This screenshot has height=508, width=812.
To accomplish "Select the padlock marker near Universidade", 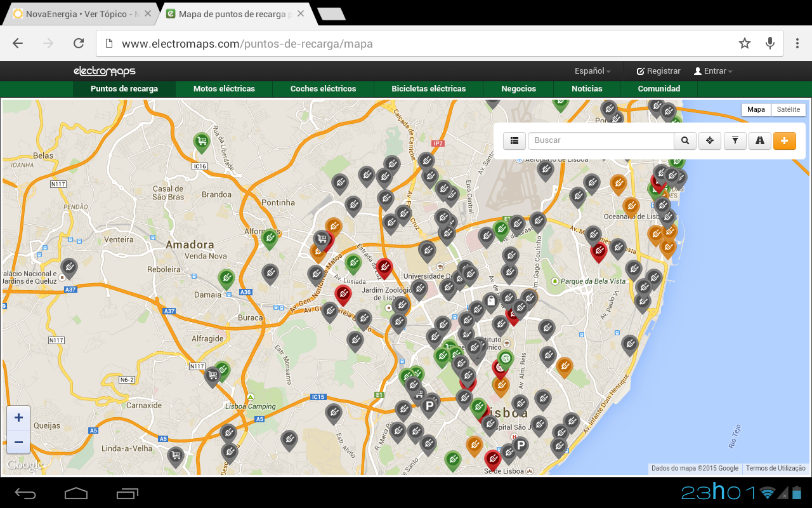I will (490, 302).
